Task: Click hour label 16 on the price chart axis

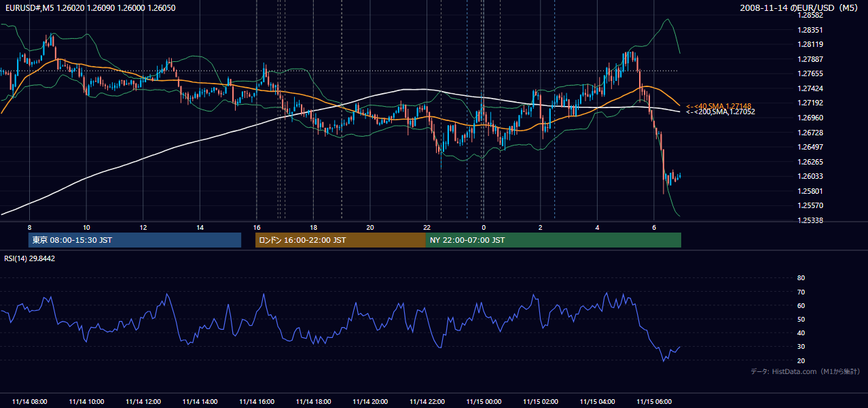Action: (257, 227)
